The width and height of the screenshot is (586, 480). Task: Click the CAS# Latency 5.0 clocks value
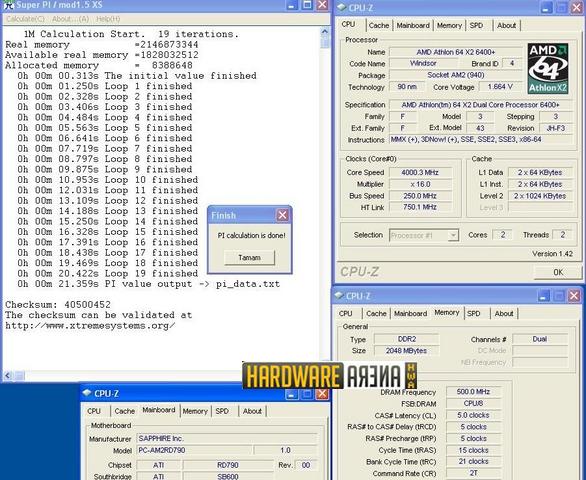point(473,415)
